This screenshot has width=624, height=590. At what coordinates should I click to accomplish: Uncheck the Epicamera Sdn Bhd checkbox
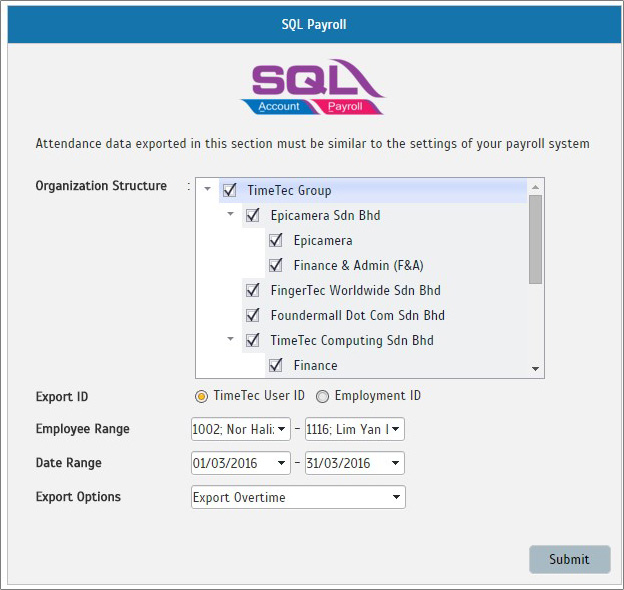tap(253, 215)
